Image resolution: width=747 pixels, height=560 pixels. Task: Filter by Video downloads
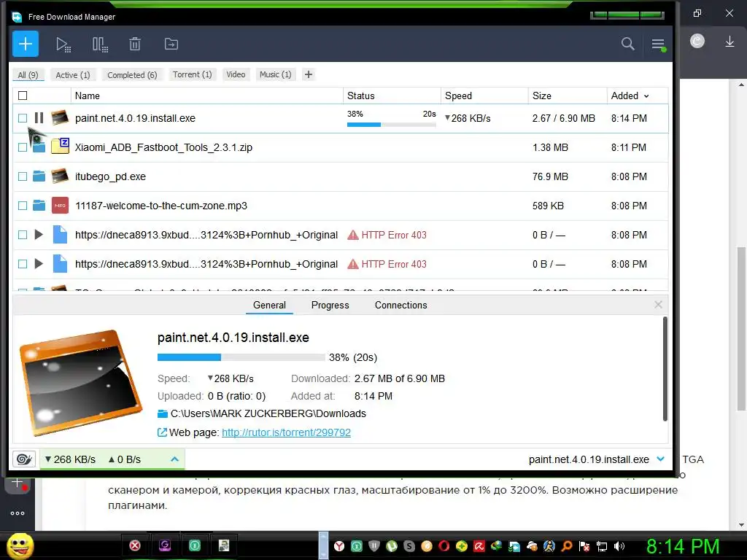(x=236, y=74)
